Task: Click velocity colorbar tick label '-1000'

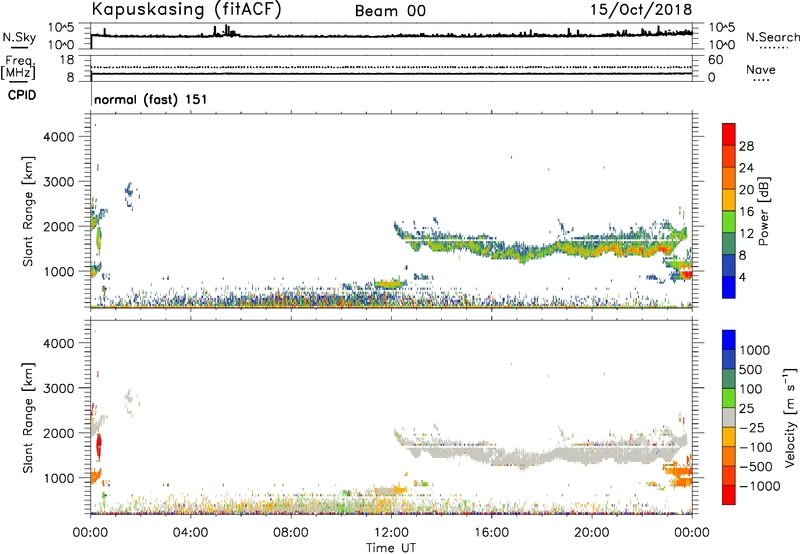Action: point(759,486)
